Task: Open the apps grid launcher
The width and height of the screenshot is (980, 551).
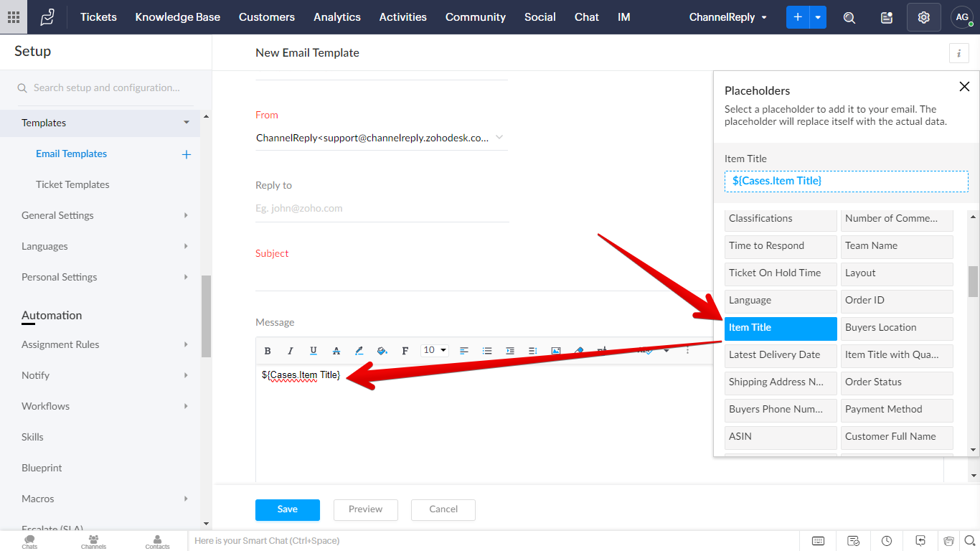Action: pos(14,17)
